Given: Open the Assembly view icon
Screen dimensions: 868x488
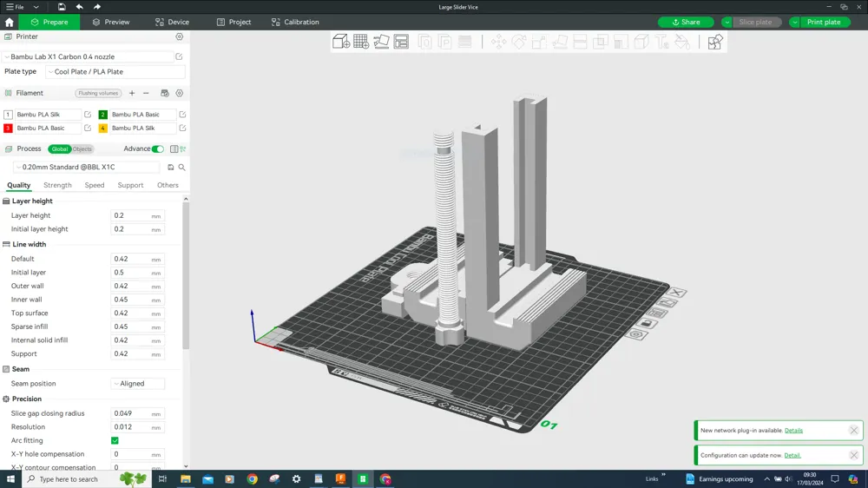Looking at the screenshot, I should [714, 42].
